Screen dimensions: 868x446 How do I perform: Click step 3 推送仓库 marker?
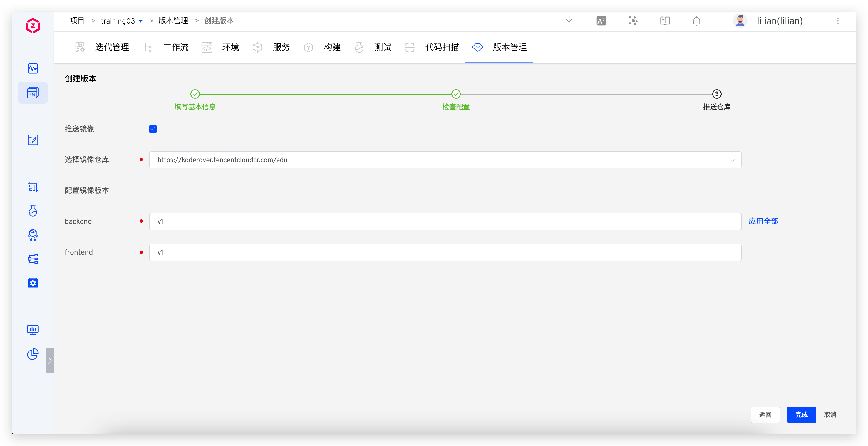716,94
